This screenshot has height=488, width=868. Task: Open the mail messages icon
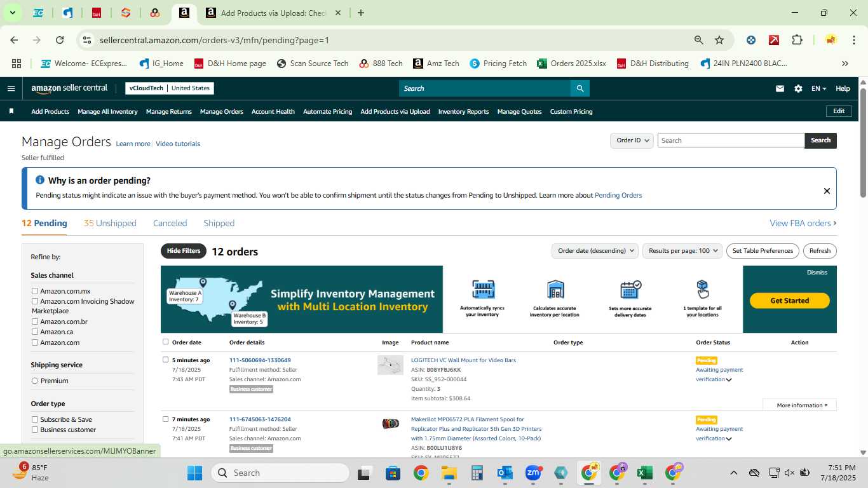[x=780, y=88]
